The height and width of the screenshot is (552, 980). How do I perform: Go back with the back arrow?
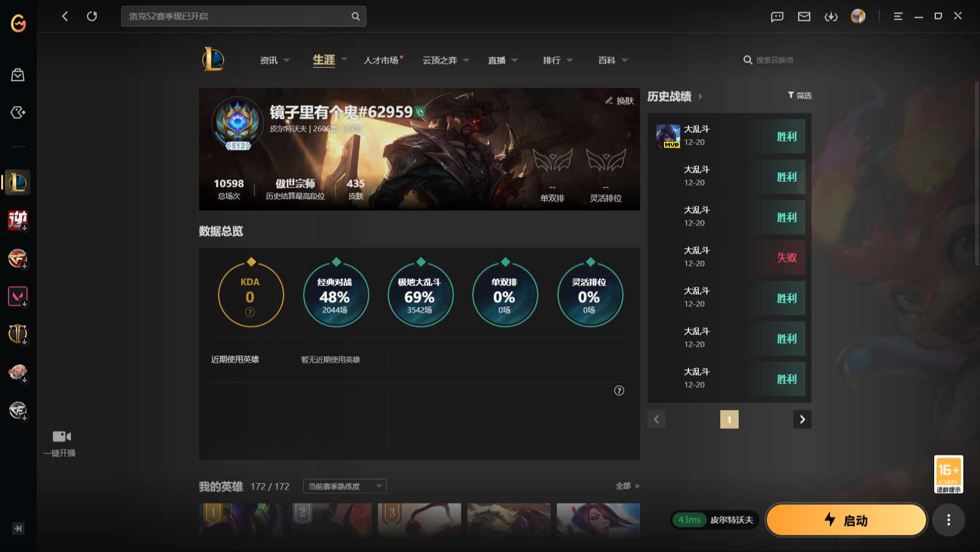click(65, 16)
